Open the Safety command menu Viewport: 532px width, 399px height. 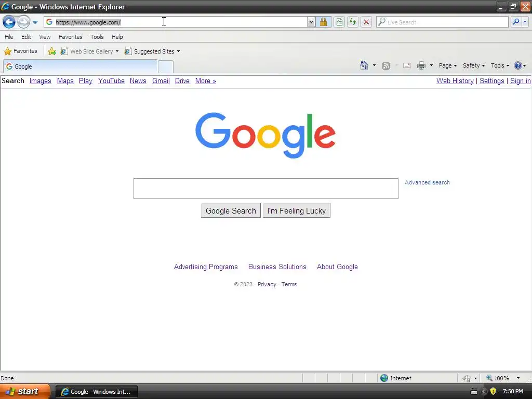tap(474, 65)
